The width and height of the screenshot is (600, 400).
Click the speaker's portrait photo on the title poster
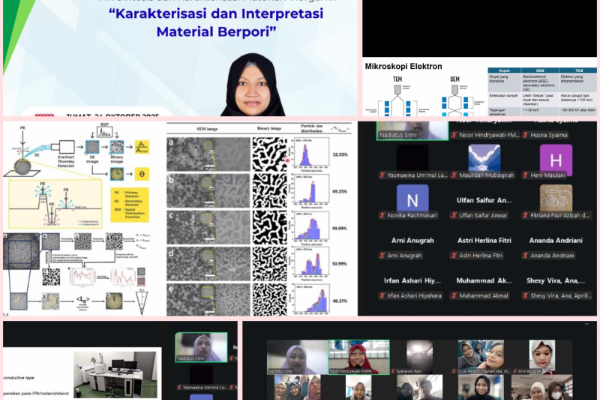(245, 84)
